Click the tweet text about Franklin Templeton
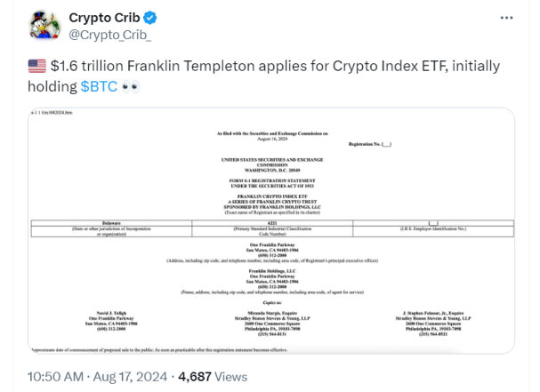 264,76
